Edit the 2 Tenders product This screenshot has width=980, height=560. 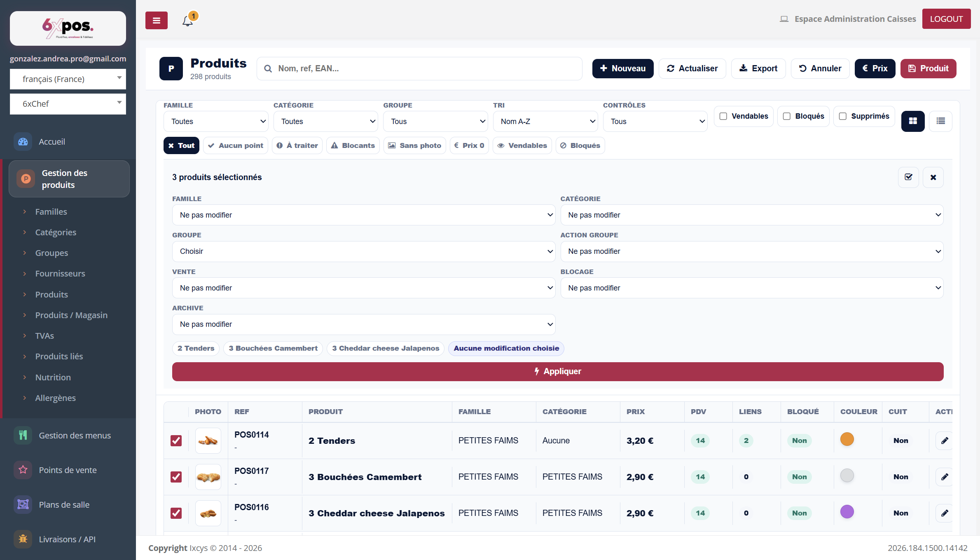tap(945, 441)
